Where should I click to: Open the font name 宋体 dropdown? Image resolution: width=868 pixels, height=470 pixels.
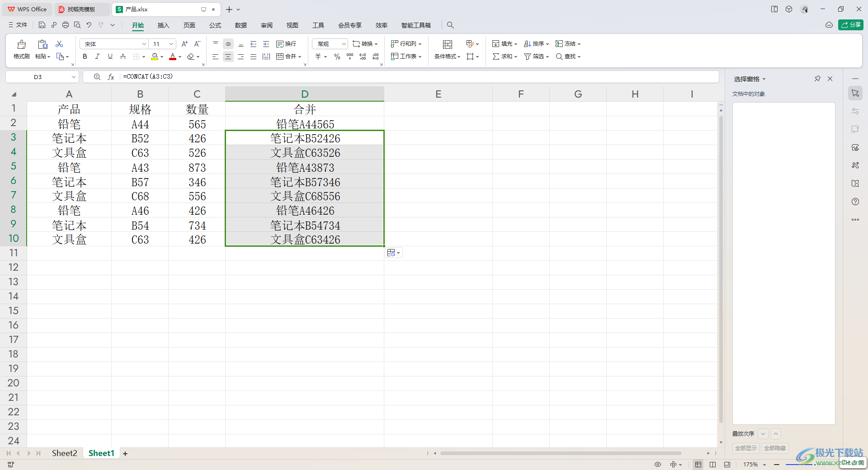(x=144, y=44)
